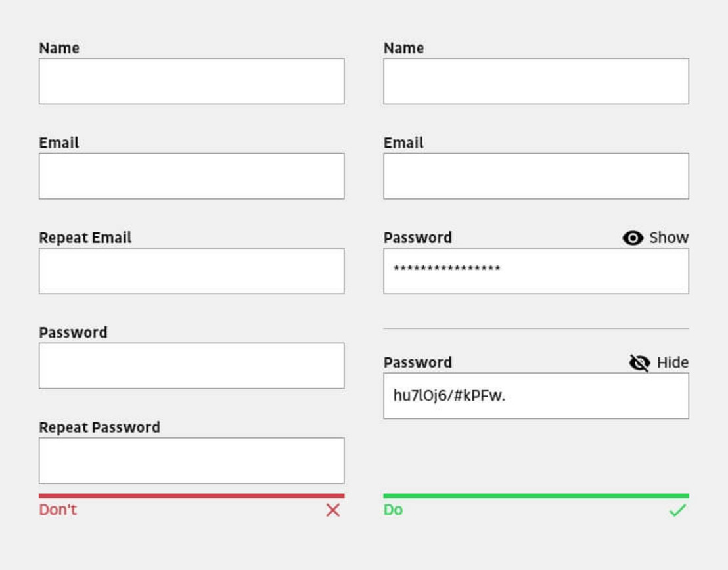Click the Name field in the right form
Viewport: 728px width, 570px height.
coord(535,81)
